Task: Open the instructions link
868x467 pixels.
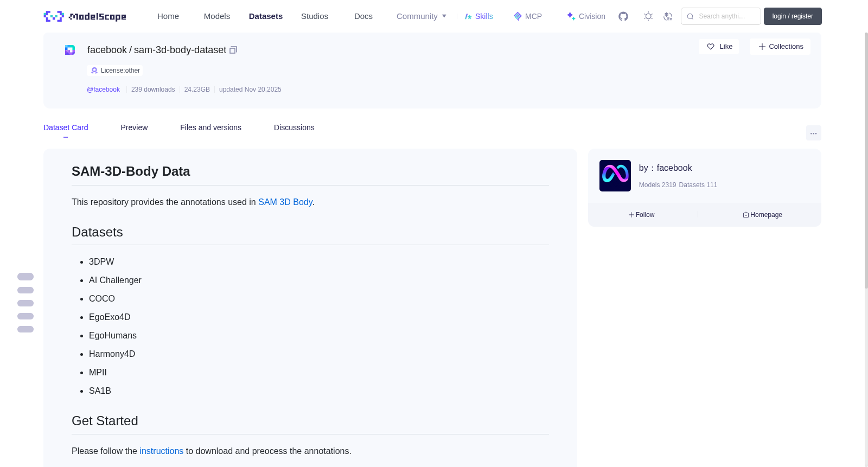Action: (x=161, y=451)
